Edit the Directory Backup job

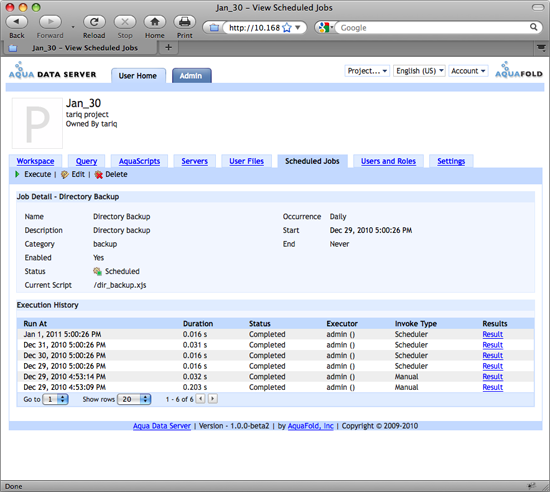(73, 174)
